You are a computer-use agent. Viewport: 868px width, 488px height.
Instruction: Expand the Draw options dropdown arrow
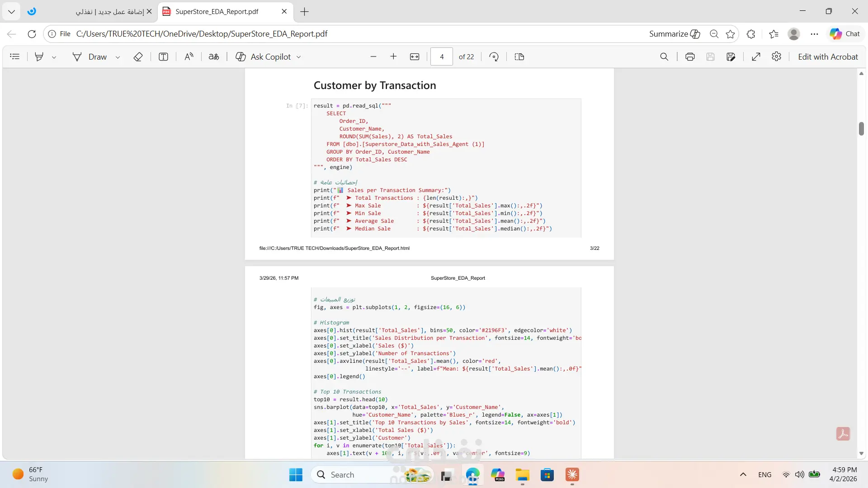pyautogui.click(x=118, y=57)
